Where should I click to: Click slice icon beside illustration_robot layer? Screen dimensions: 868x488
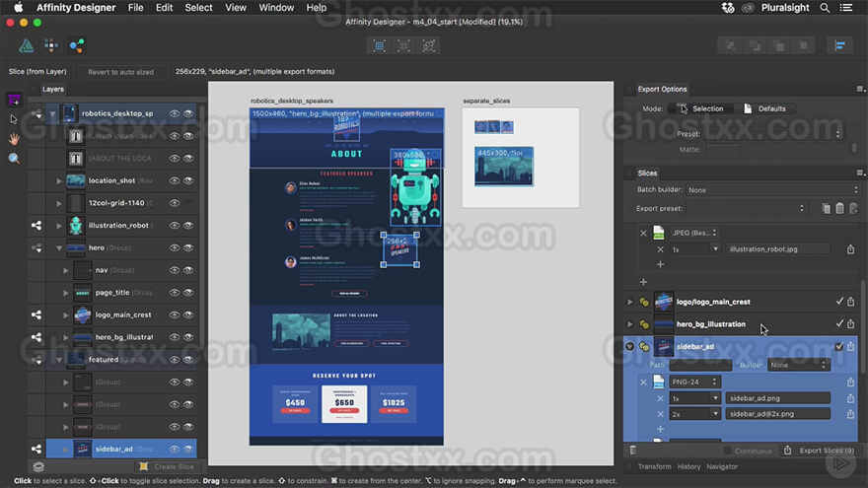pyautogui.click(x=36, y=225)
